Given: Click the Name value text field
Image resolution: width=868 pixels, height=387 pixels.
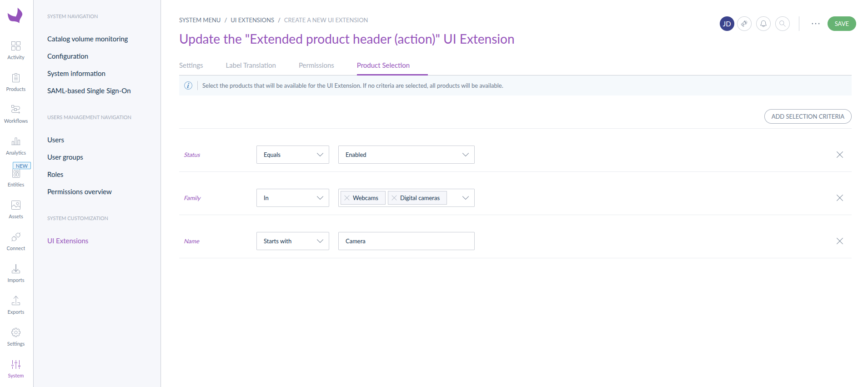Looking at the screenshot, I should [x=406, y=241].
